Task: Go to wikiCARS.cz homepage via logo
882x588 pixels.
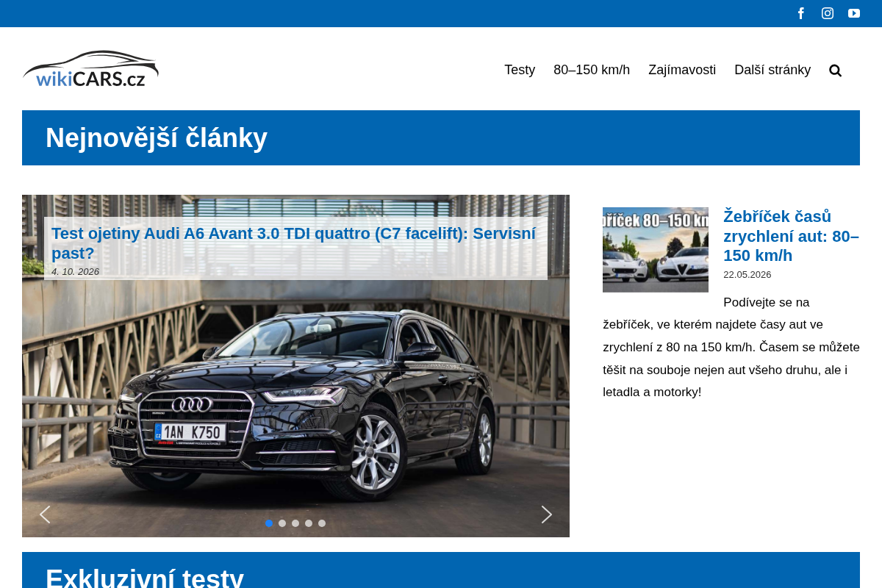Action: pos(90,68)
